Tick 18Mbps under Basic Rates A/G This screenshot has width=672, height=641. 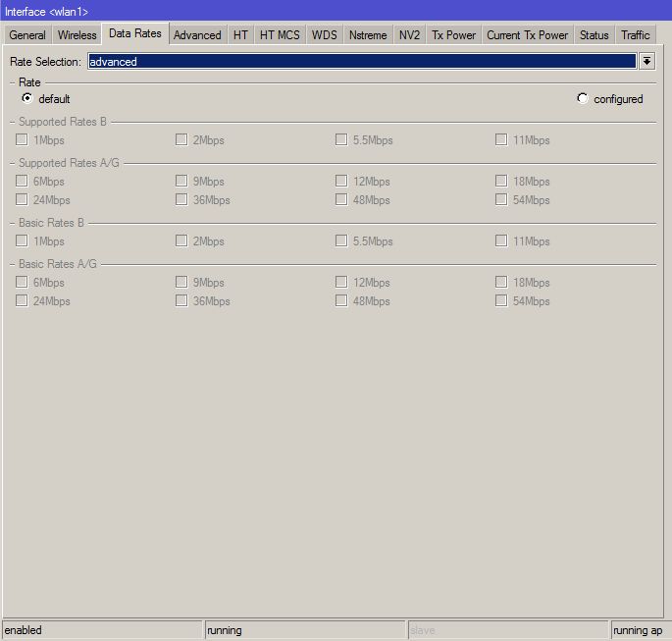(x=501, y=282)
